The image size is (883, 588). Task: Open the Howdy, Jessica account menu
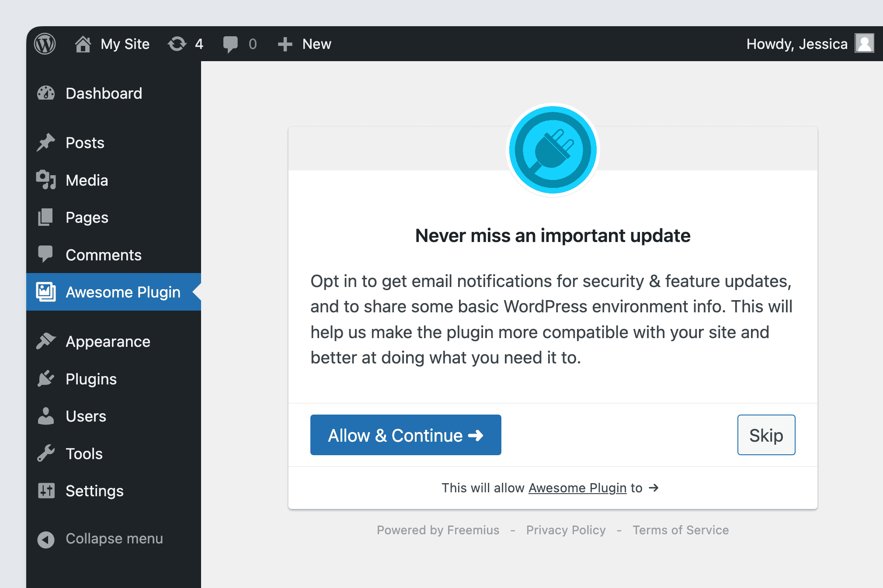(797, 44)
